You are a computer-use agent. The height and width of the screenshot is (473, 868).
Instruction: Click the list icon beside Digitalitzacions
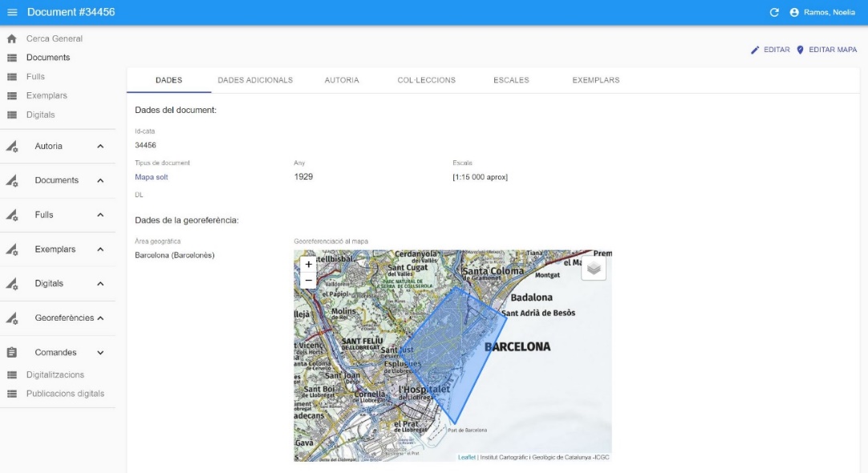pyautogui.click(x=11, y=375)
